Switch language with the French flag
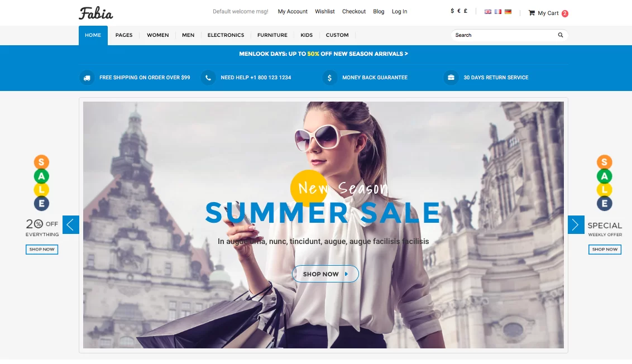 pos(498,12)
